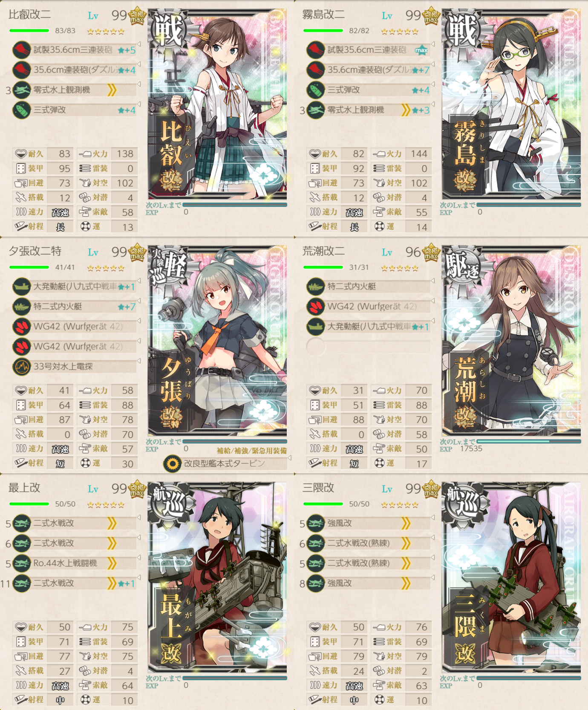
Task: Click Hiei's 零式水上観測機 recon plane icon
Action: click(21, 90)
